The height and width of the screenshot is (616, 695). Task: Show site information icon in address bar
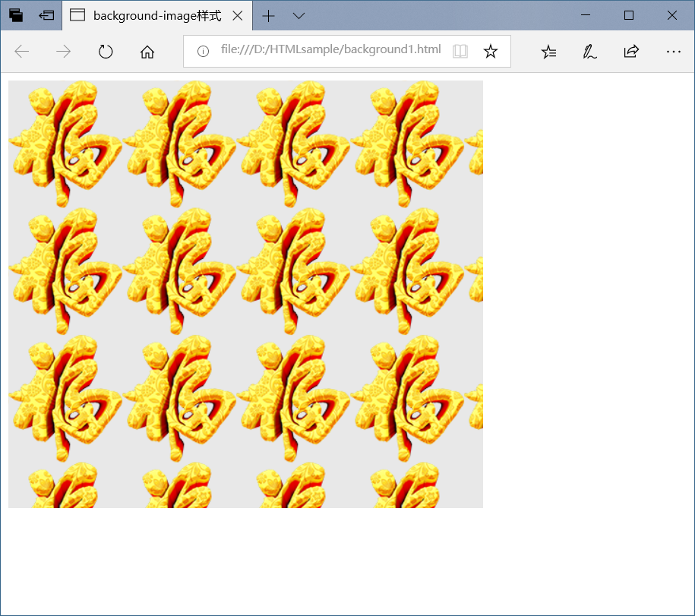click(x=203, y=51)
